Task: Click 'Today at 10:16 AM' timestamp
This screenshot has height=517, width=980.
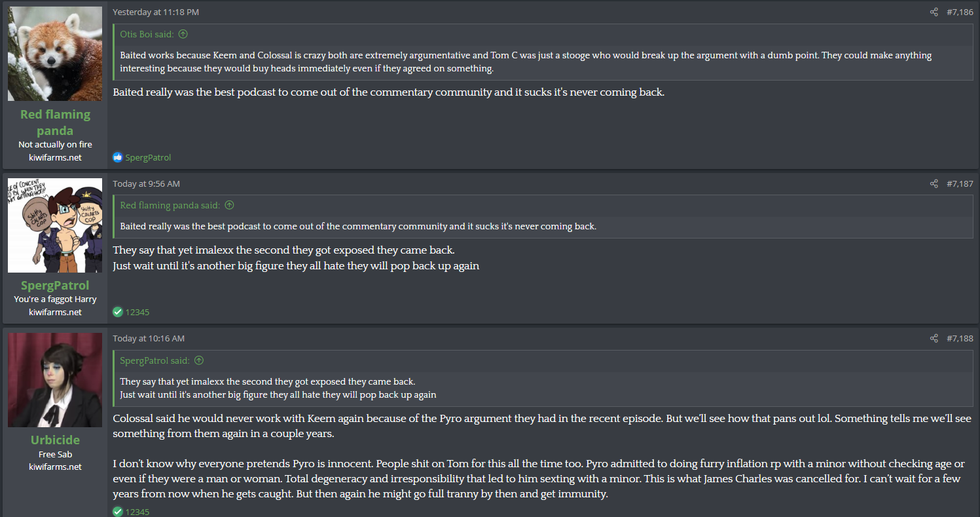Action: 149,339
